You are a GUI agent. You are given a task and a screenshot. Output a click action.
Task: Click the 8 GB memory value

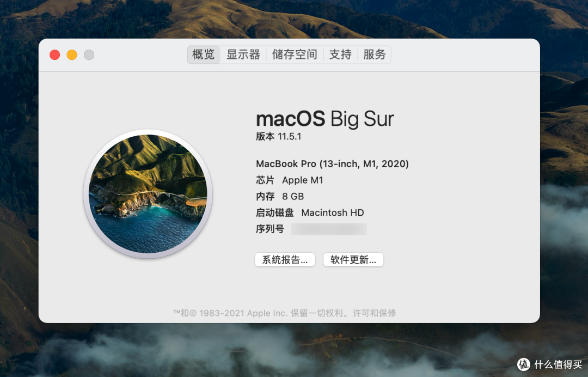pyautogui.click(x=293, y=196)
